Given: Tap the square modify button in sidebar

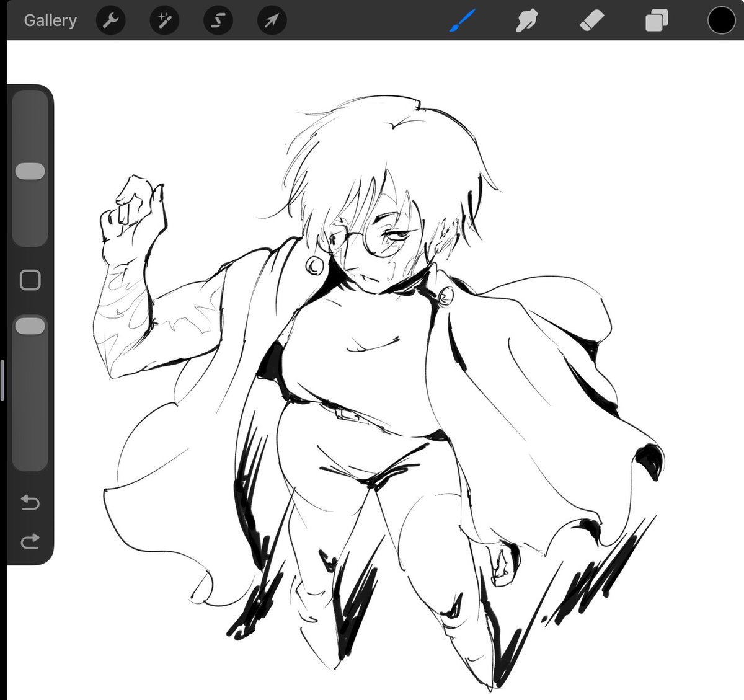Looking at the screenshot, I should click(x=30, y=280).
